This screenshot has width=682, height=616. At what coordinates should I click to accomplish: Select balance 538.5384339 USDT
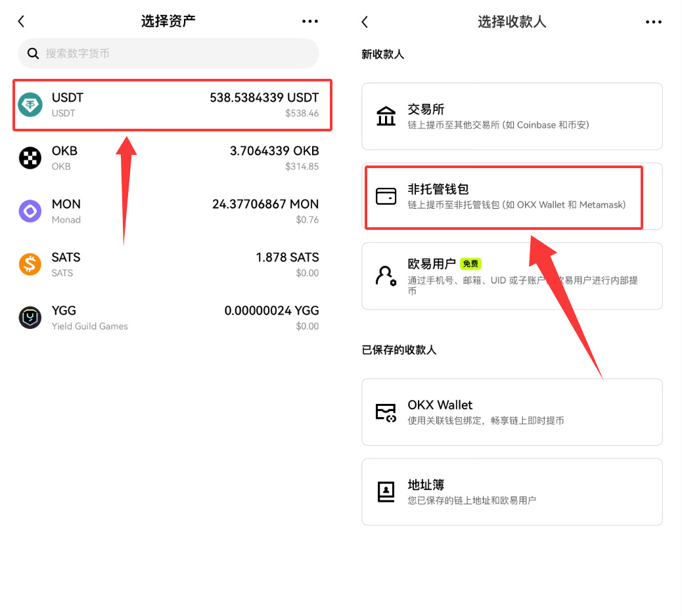[x=264, y=98]
